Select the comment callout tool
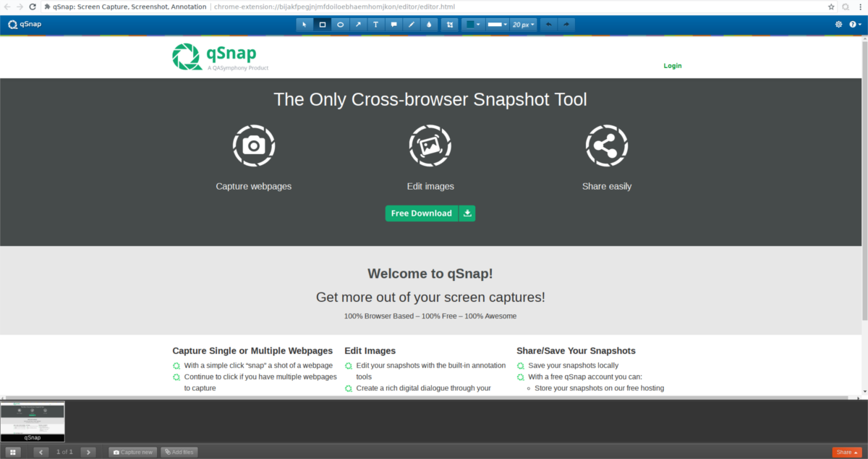 pyautogui.click(x=393, y=24)
